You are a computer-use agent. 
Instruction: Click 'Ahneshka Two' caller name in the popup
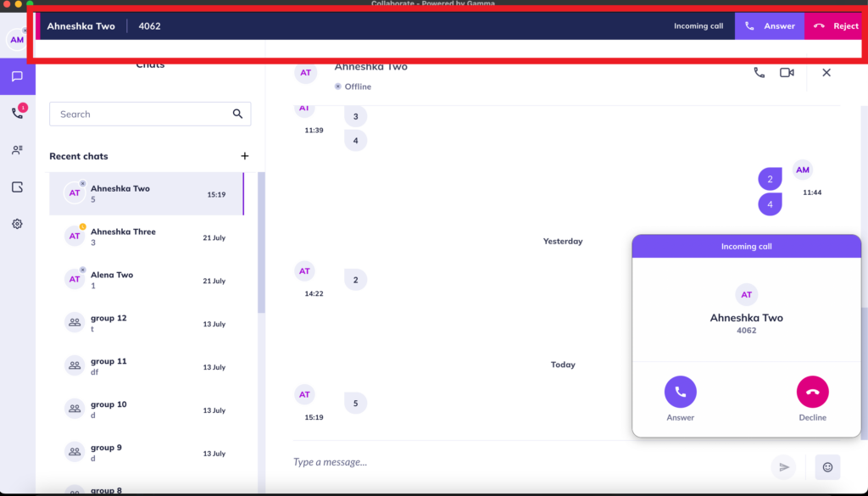tap(746, 318)
